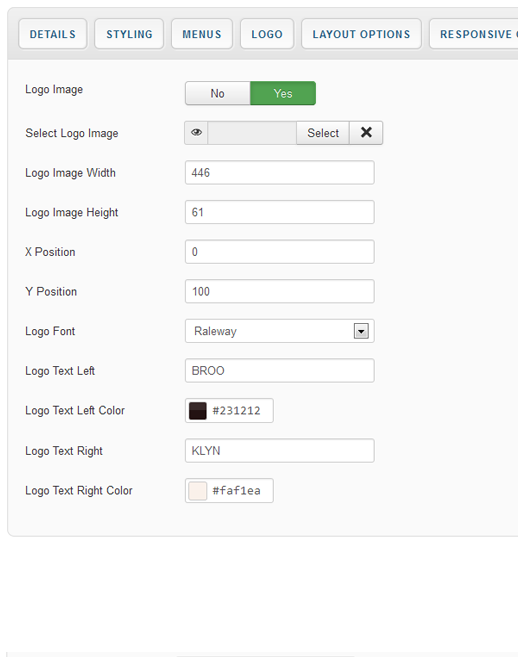Open the Layout Options tab
This screenshot has width=518, height=657.
point(361,34)
